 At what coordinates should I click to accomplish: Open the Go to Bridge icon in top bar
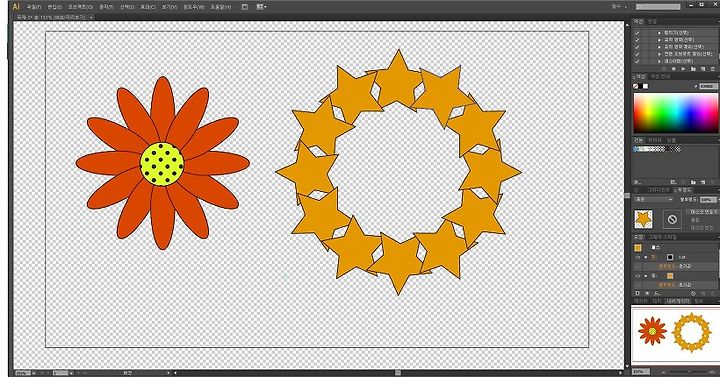(245, 7)
